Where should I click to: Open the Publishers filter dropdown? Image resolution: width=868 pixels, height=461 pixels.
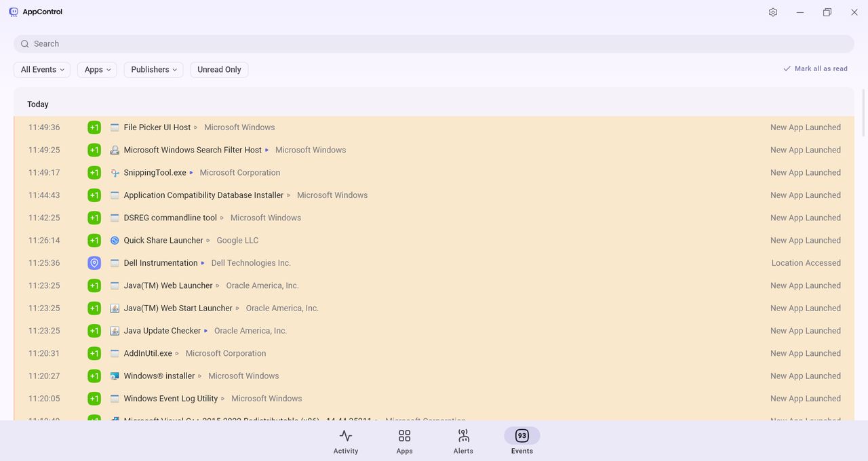click(153, 70)
